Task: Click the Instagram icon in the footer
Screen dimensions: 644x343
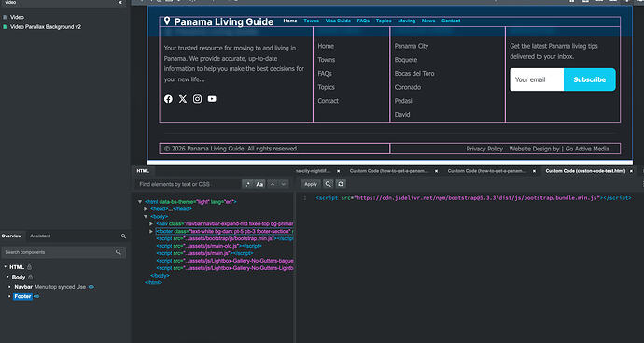Action: click(x=197, y=99)
